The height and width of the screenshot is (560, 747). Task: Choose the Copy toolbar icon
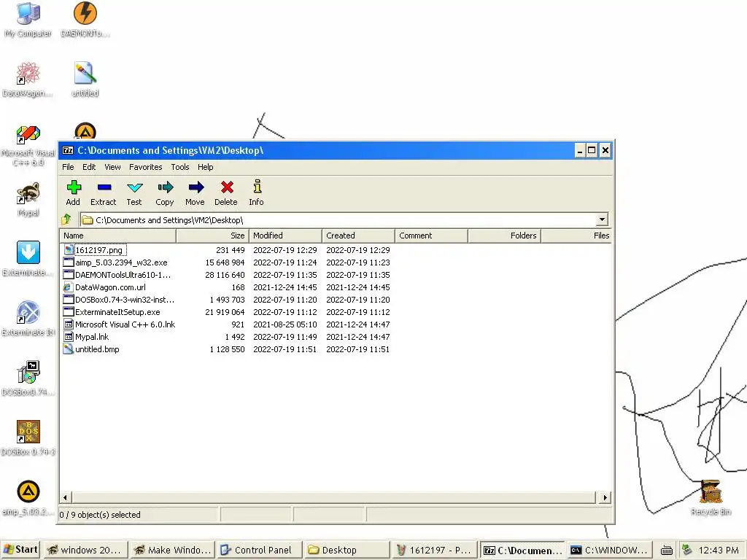[166, 187]
